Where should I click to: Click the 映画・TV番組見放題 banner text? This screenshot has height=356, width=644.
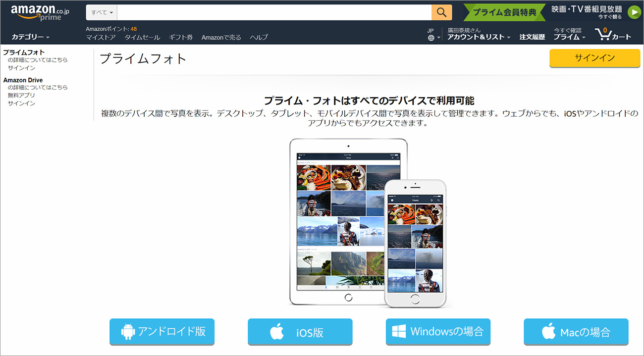(x=587, y=9)
